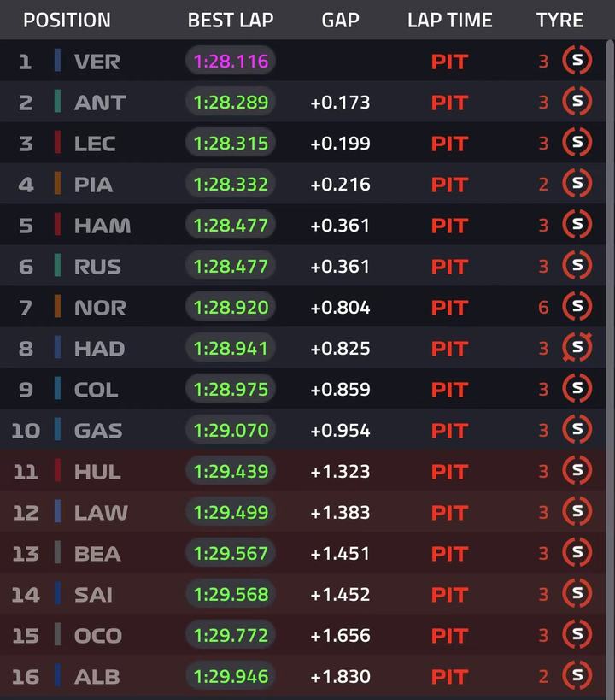Click the soft tyre icon for LEC
This screenshot has width=615, height=700.
coord(577,143)
